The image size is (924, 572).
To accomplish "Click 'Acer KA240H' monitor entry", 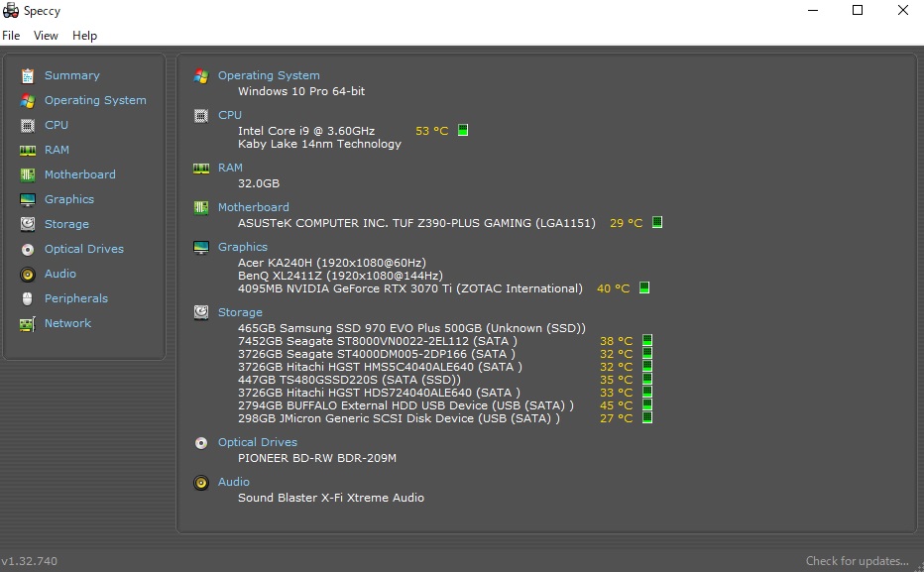I will click(332, 262).
